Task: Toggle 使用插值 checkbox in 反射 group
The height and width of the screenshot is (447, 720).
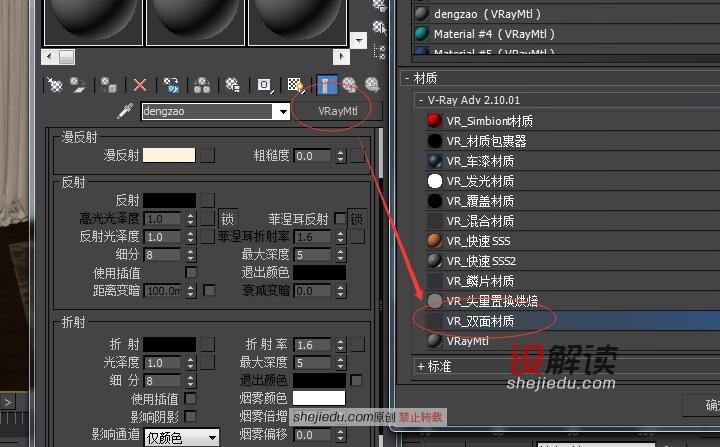Action: (191, 272)
